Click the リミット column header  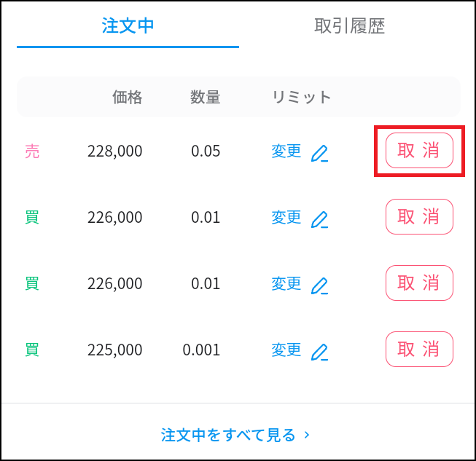(x=302, y=97)
